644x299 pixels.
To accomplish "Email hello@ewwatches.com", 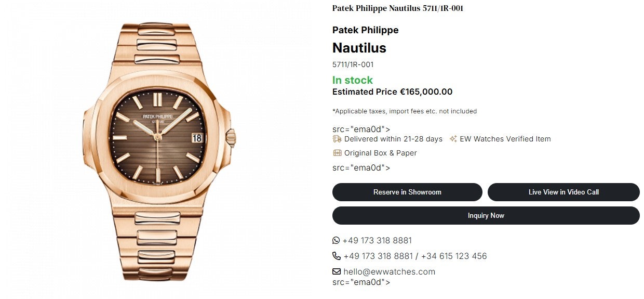I will (389, 271).
